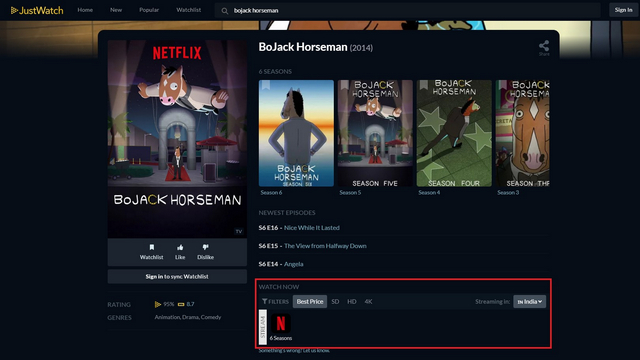Viewport: 640px width, 360px height.
Task: Toggle the SD quality filter
Action: point(335,301)
